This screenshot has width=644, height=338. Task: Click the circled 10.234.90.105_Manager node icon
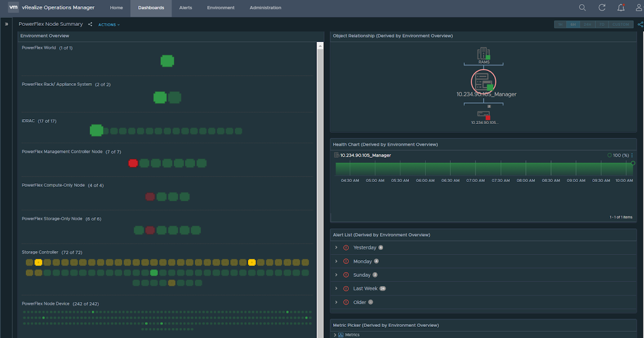pos(484,82)
